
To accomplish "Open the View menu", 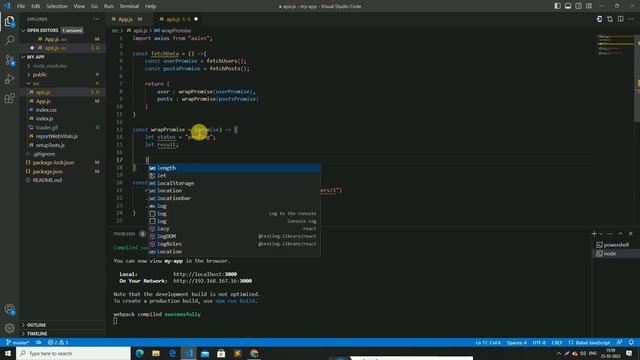I will [79, 6].
